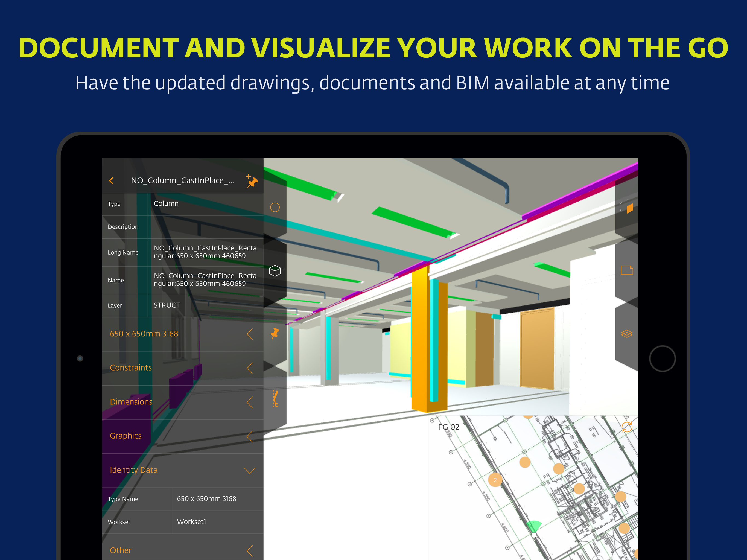The image size is (747, 560).
Task: Select the 3D cube view icon
Action: pyautogui.click(x=275, y=270)
